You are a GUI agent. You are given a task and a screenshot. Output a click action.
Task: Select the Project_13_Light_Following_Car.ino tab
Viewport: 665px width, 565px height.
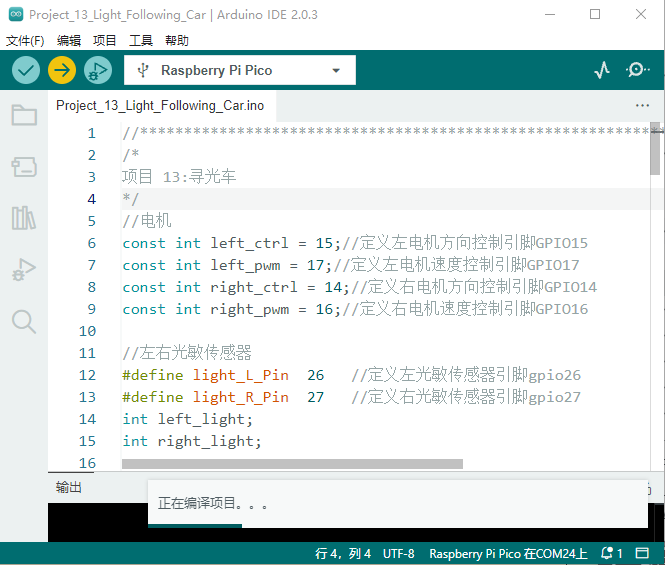point(160,106)
